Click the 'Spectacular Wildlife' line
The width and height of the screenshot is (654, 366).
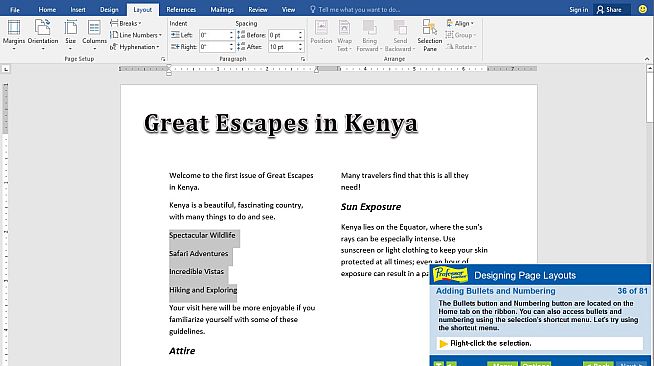(202, 235)
